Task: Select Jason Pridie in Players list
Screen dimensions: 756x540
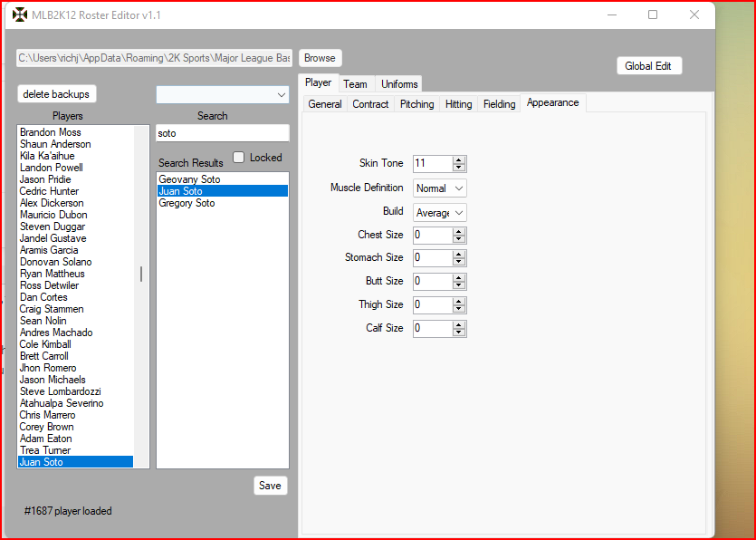Action: [x=76, y=179]
